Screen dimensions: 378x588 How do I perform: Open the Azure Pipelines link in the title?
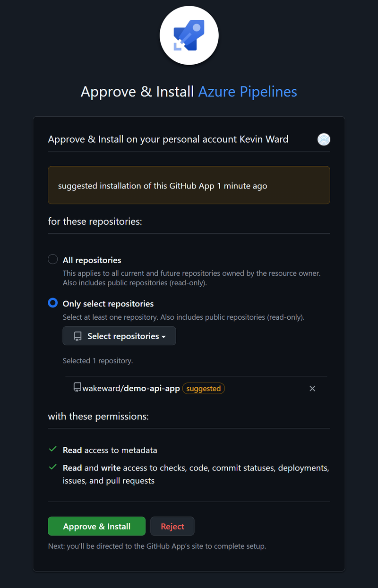click(247, 91)
